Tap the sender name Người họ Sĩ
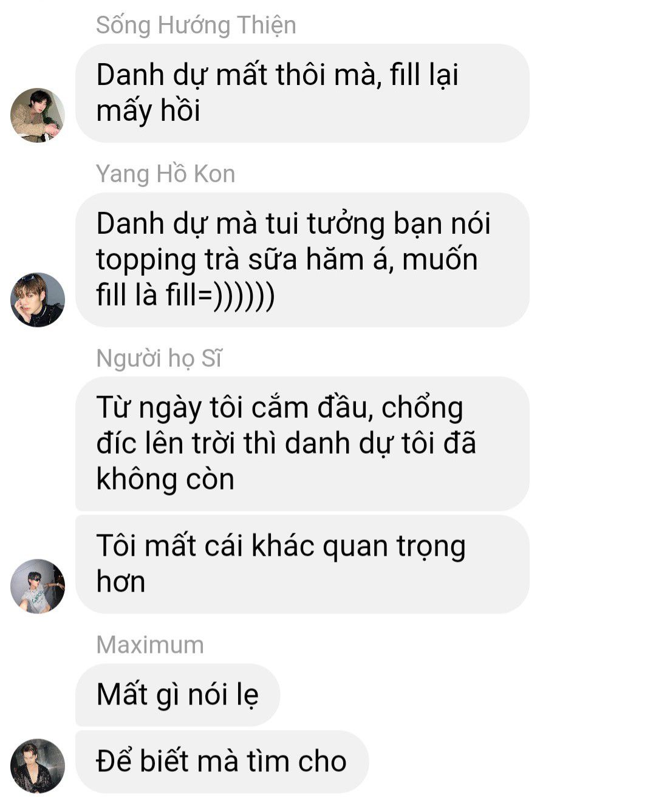The width and height of the screenshot is (656, 812). coord(159,358)
